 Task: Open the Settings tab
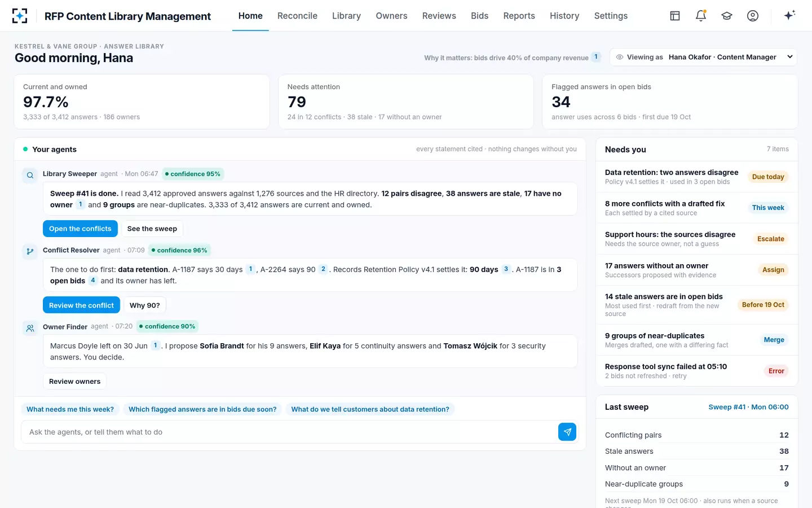click(x=611, y=16)
